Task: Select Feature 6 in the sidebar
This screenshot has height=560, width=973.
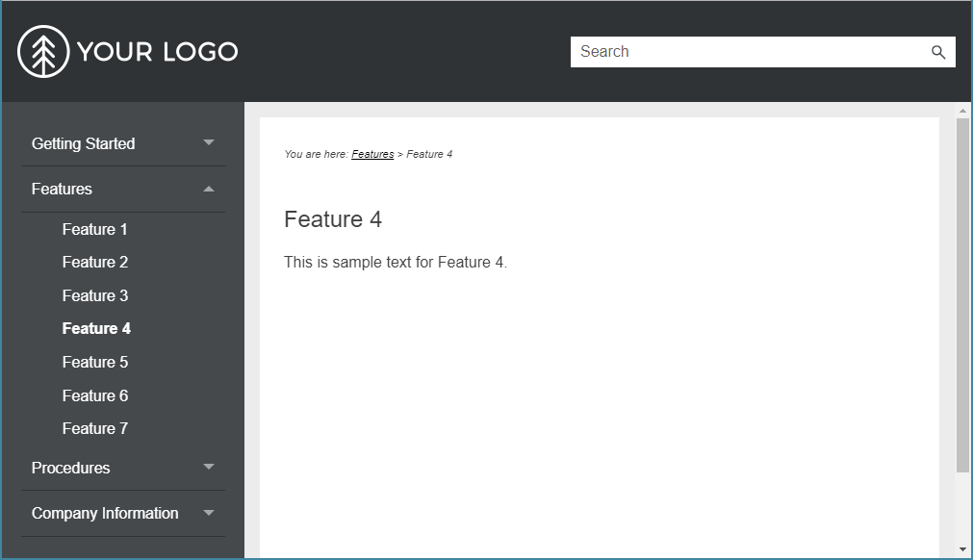Action: (x=95, y=395)
